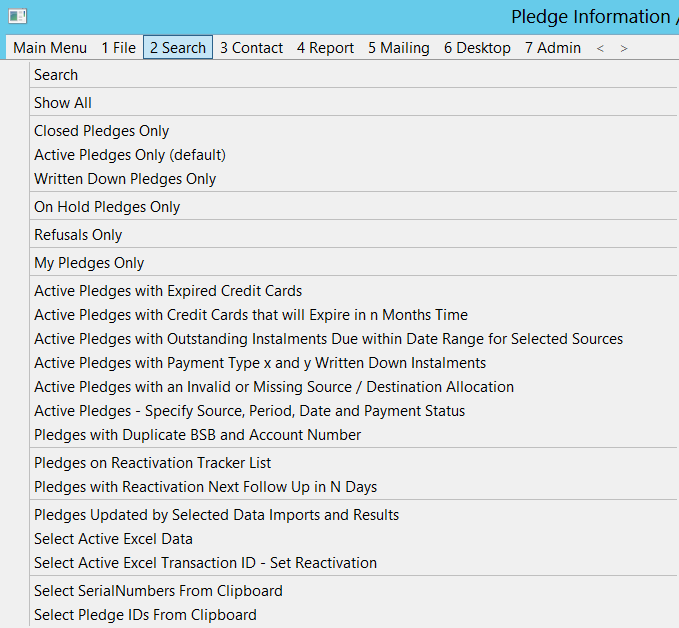Choose Show All from Search menu
This screenshot has width=679, height=628.
[x=63, y=103]
